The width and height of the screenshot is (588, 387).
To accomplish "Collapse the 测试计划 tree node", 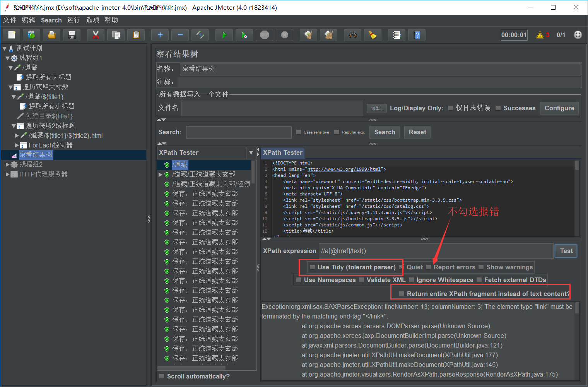I will click(4, 48).
